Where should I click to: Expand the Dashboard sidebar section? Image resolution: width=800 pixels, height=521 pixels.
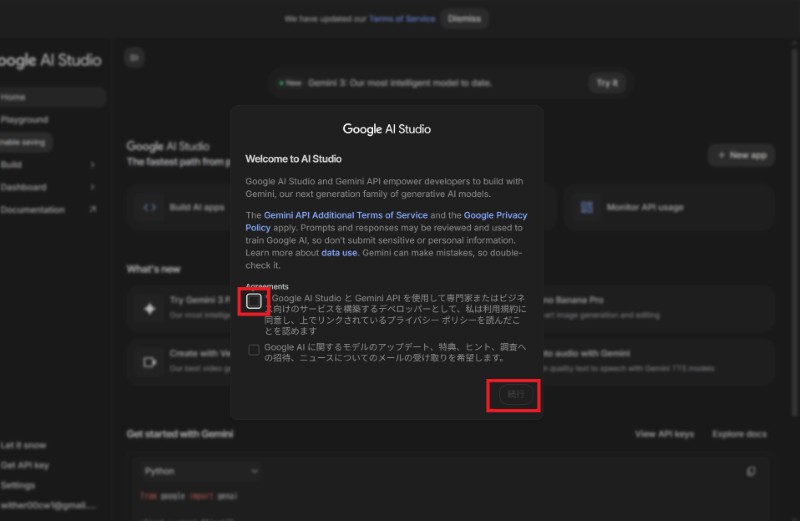(92, 187)
